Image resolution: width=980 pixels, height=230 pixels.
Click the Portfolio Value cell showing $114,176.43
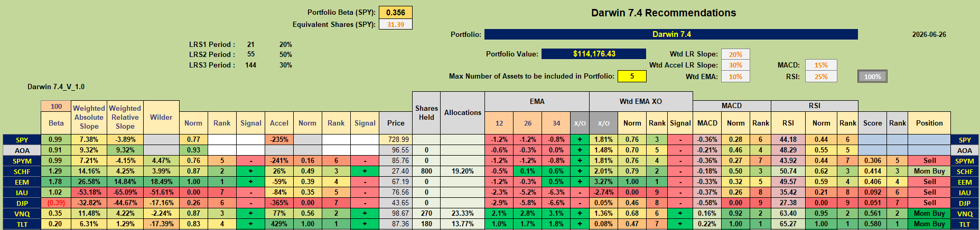(x=594, y=54)
